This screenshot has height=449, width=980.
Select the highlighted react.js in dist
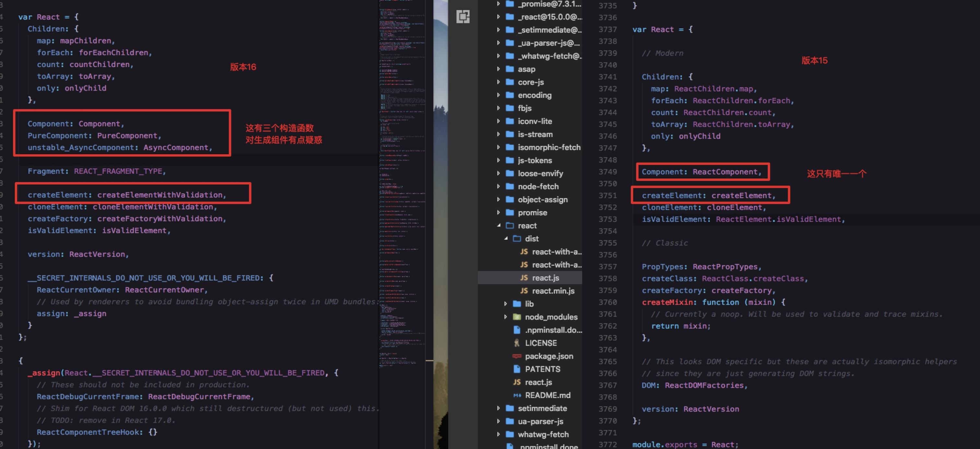(x=545, y=278)
